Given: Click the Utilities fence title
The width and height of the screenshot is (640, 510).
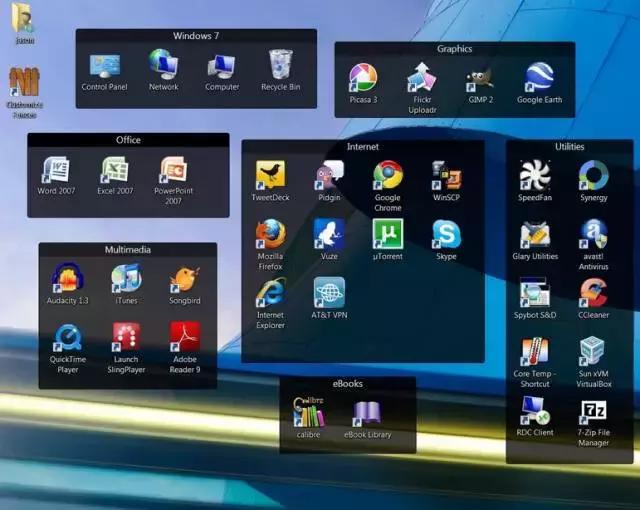Looking at the screenshot, I should (x=569, y=147).
